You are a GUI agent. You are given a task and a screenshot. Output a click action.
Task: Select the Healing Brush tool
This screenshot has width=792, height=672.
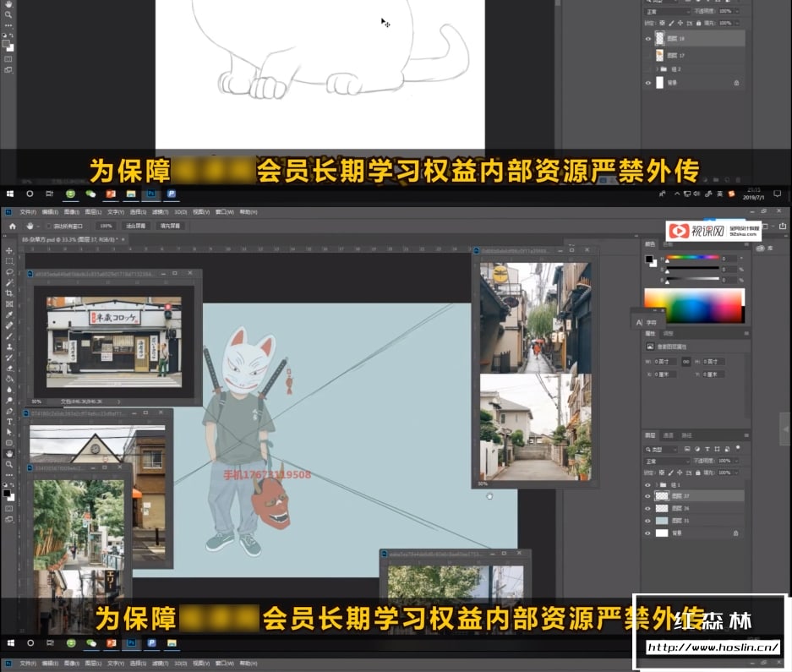[x=9, y=325]
